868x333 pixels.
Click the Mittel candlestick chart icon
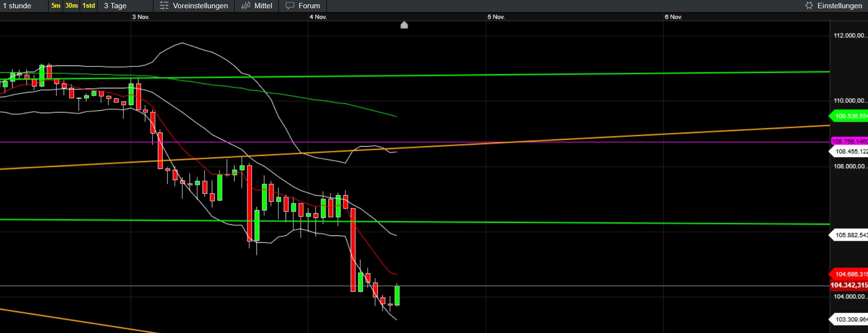coord(246,6)
